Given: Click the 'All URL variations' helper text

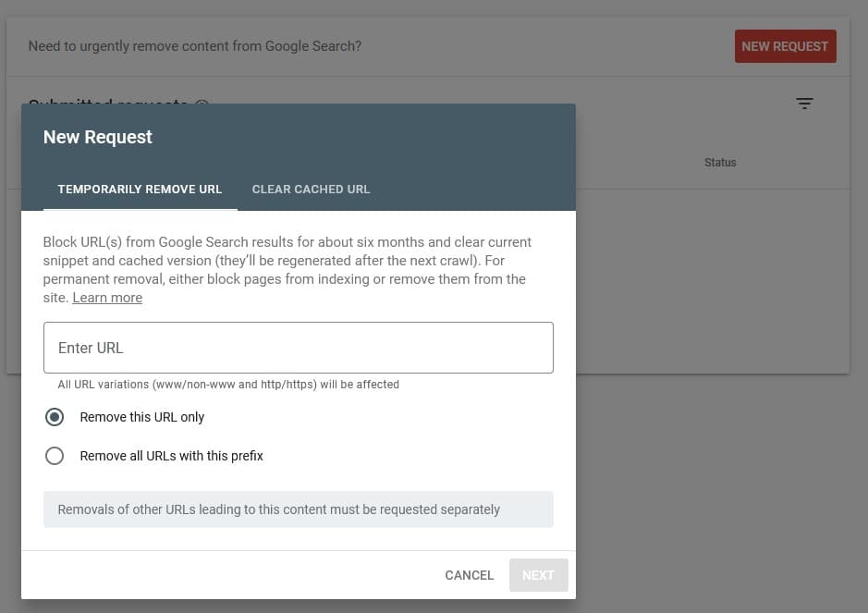Looking at the screenshot, I should (228, 385).
